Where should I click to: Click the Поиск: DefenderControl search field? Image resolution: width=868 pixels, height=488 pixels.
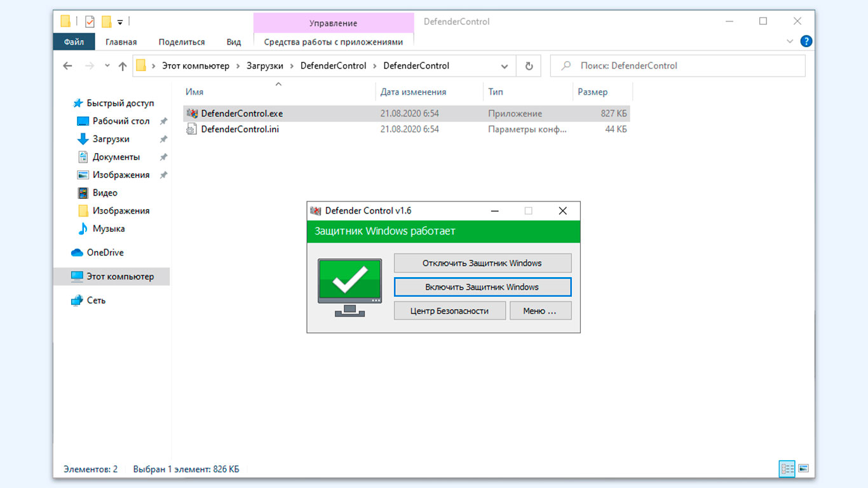(677, 65)
